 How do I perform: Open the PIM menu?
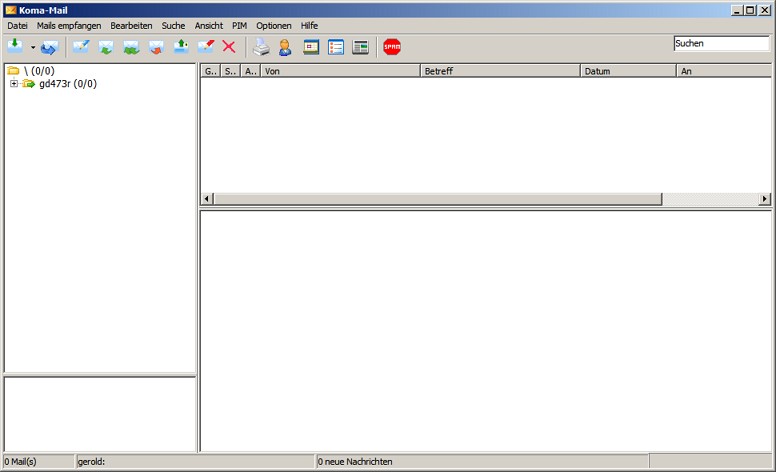(240, 26)
